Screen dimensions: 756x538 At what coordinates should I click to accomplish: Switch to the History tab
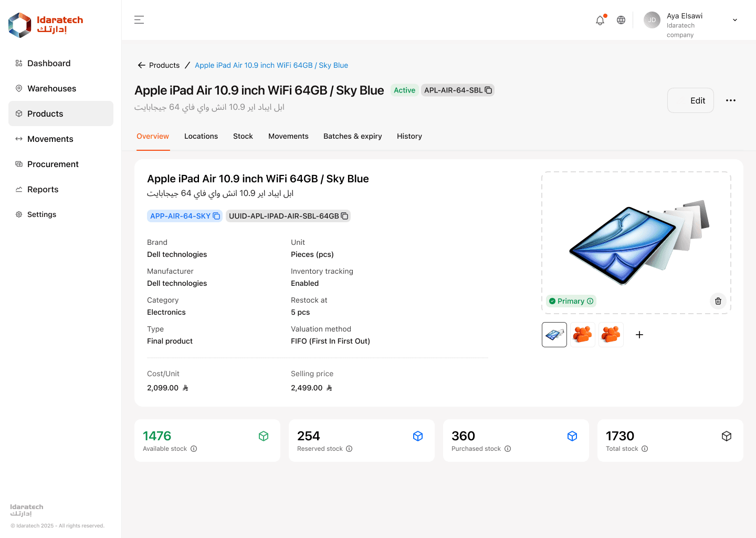409,136
